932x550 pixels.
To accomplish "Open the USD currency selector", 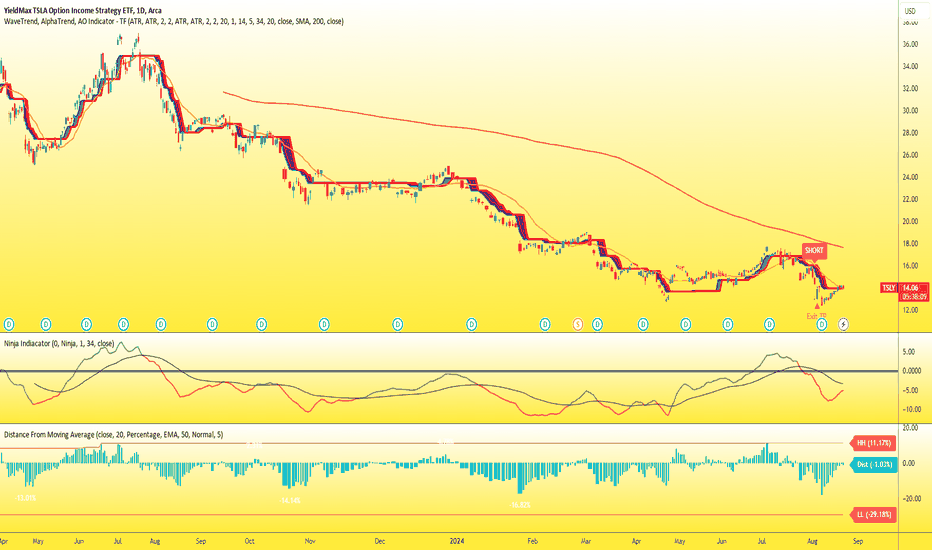I will pos(911,11).
